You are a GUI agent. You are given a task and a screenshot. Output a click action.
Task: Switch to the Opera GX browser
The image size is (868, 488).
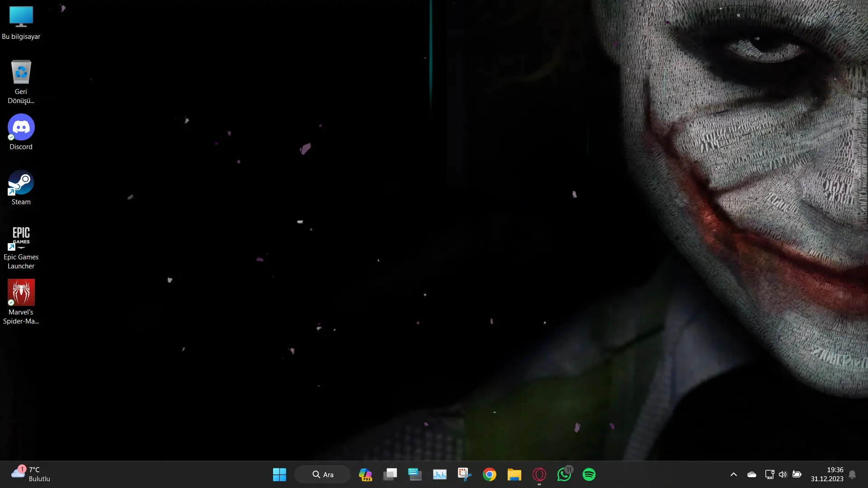pos(539,474)
